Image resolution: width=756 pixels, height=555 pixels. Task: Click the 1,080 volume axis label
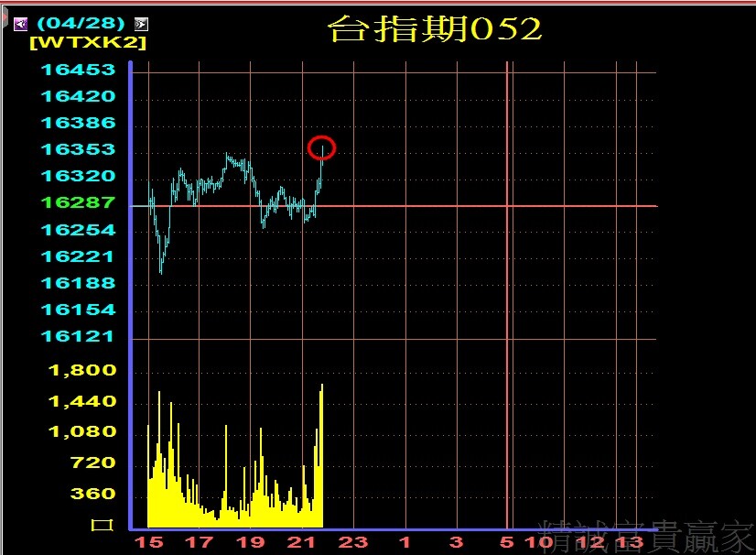[82, 431]
